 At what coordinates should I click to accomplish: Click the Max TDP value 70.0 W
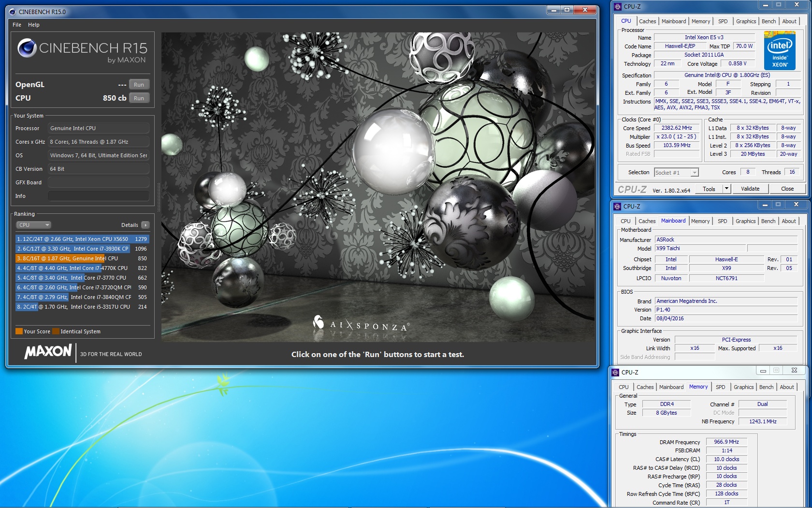pos(744,46)
